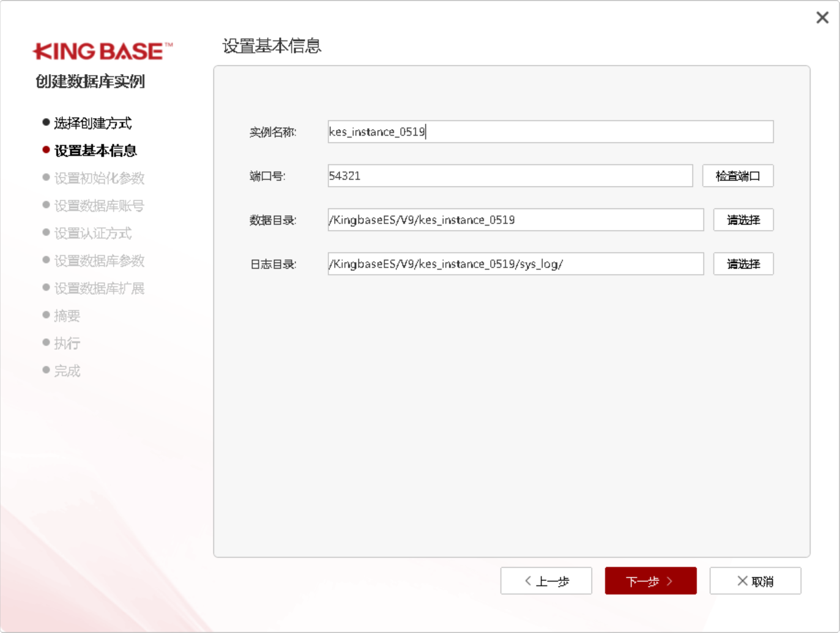This screenshot has height=633, width=840.
Task: Click the 实例名称 label
Action: pos(273,132)
